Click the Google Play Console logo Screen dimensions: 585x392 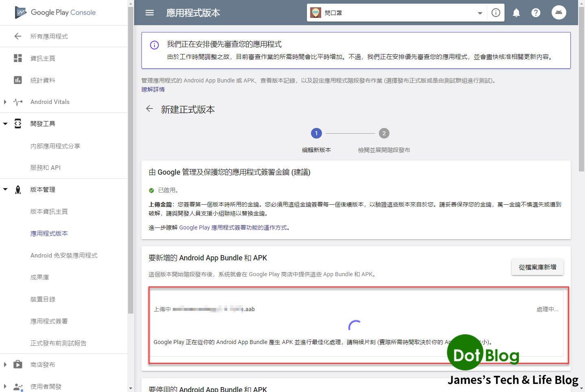click(55, 12)
